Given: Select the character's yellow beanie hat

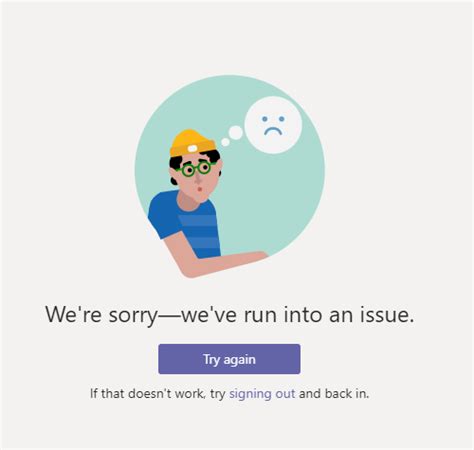Looking at the screenshot, I should pos(192,143).
